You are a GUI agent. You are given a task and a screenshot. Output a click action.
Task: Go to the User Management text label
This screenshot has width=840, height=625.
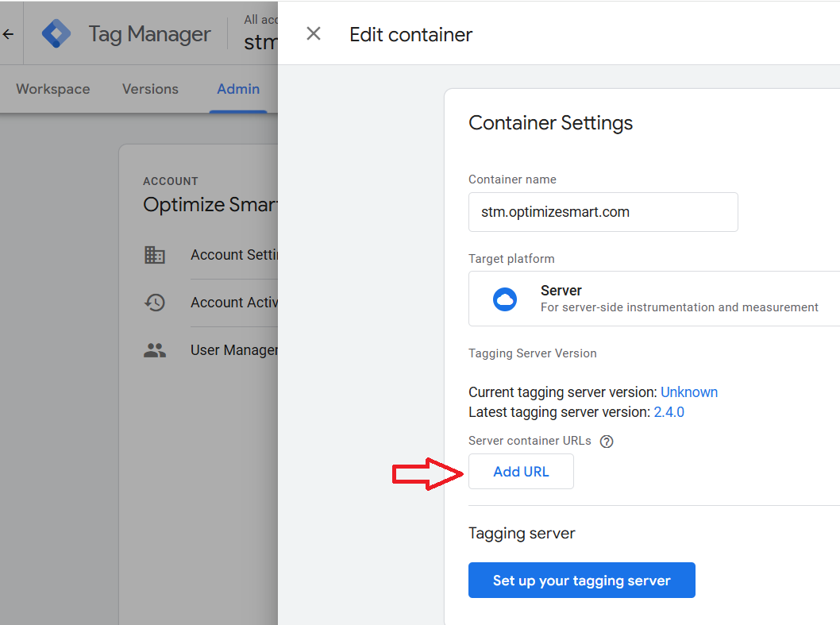click(x=233, y=350)
